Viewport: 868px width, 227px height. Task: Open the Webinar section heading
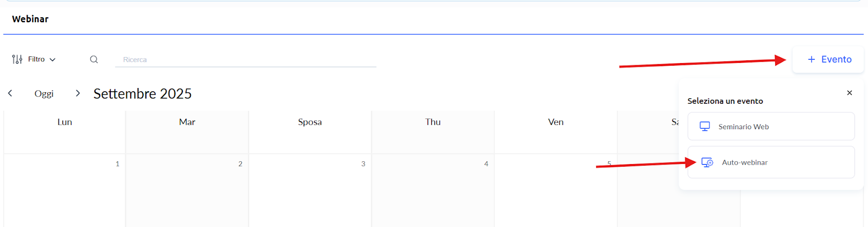tap(30, 19)
